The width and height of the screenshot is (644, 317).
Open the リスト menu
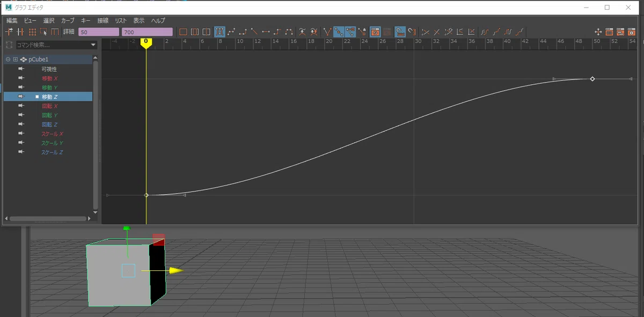[121, 20]
